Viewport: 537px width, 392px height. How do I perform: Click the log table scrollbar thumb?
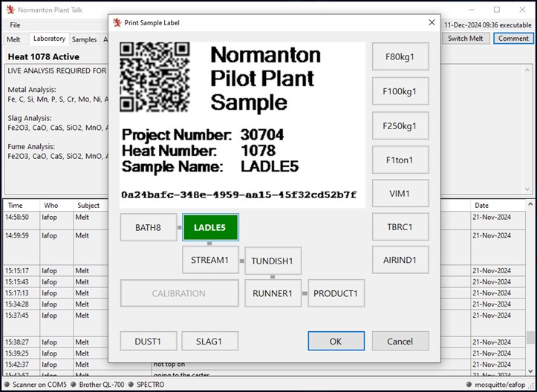pyautogui.click(x=530, y=337)
